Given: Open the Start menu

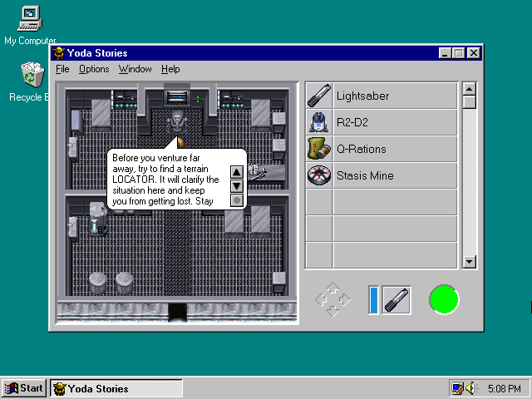Looking at the screenshot, I should 24,388.
